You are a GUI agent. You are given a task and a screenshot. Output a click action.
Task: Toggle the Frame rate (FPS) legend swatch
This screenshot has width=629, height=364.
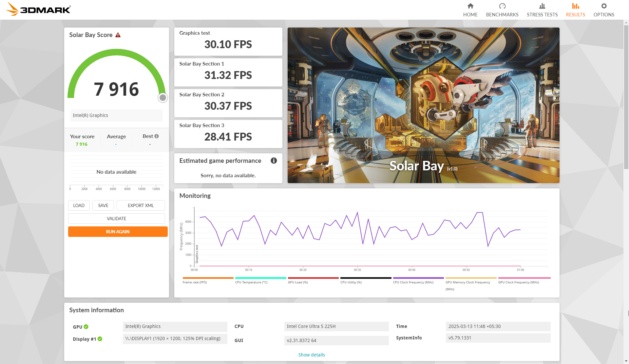(208, 278)
